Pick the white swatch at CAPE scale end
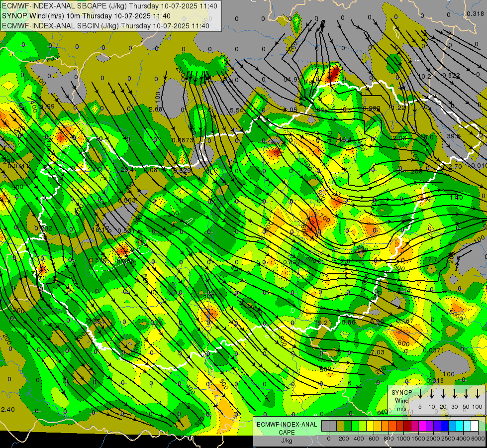The height and width of the screenshot is (448, 487). click(474, 426)
